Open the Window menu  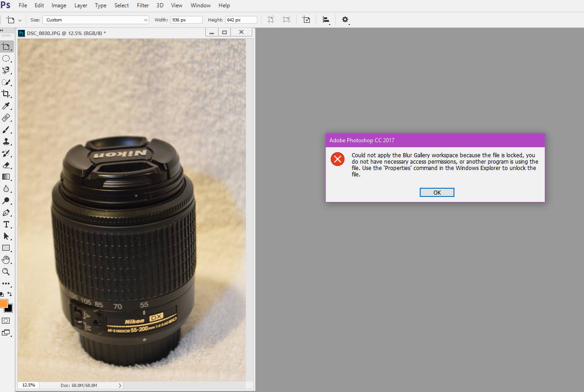(x=200, y=5)
